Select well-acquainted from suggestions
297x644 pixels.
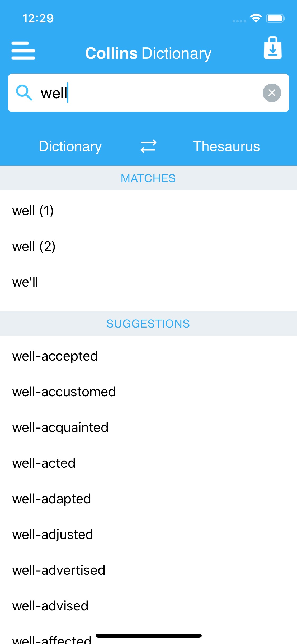[x=60, y=427]
